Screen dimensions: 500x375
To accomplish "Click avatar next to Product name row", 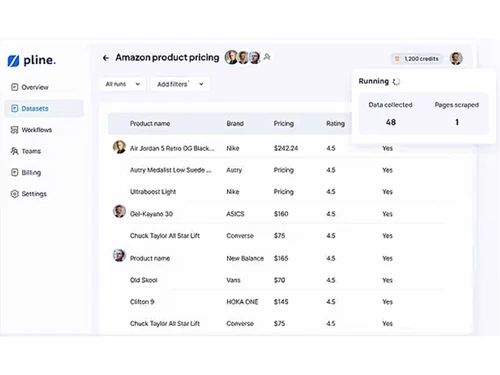I will (119, 255).
